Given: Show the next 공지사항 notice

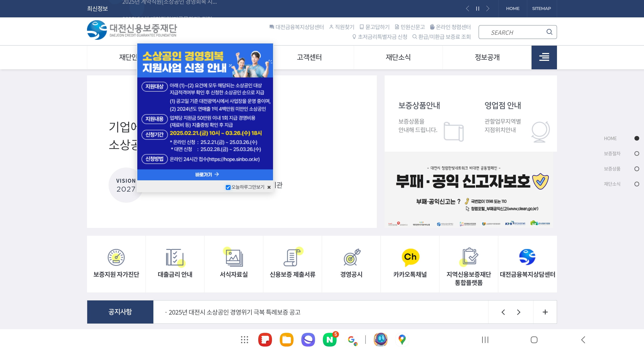Looking at the screenshot, I should tap(518, 312).
